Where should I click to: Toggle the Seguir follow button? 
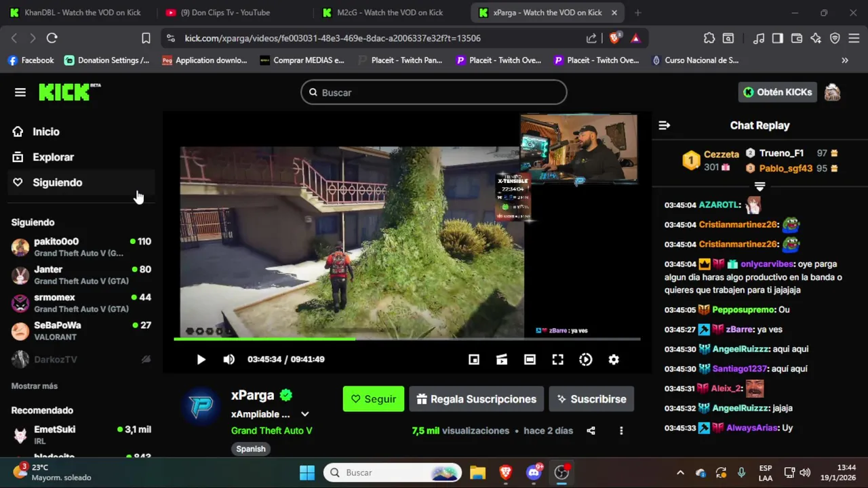coord(374,399)
